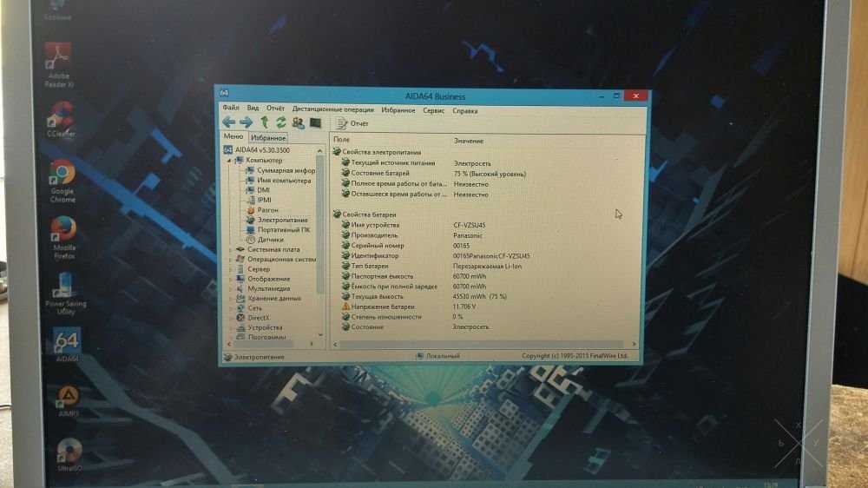
Task: Open the Сервис menu
Action: click(433, 111)
